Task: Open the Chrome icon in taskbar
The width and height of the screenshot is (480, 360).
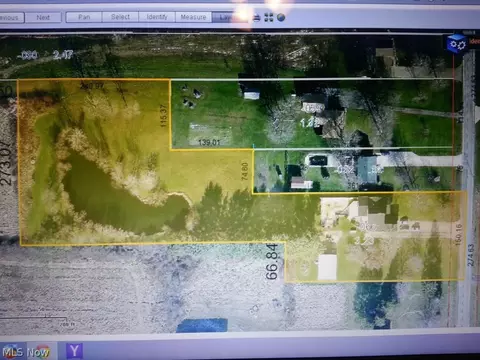Action: click(x=43, y=351)
